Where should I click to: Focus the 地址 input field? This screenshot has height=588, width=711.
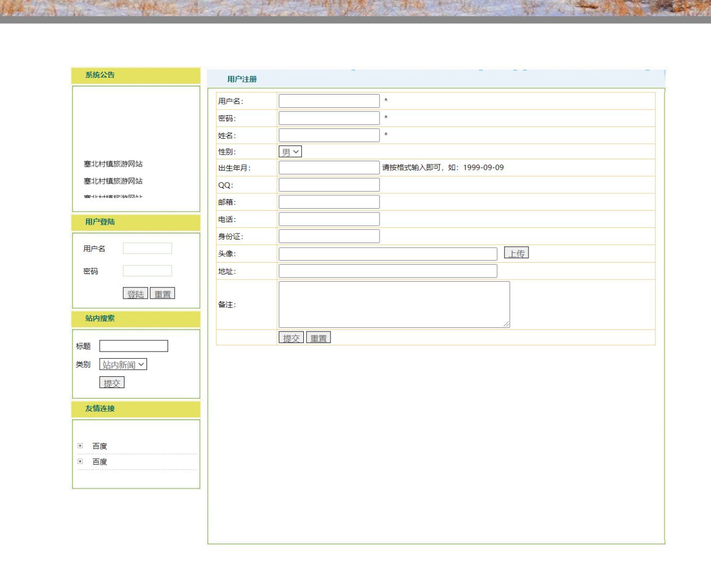click(388, 271)
